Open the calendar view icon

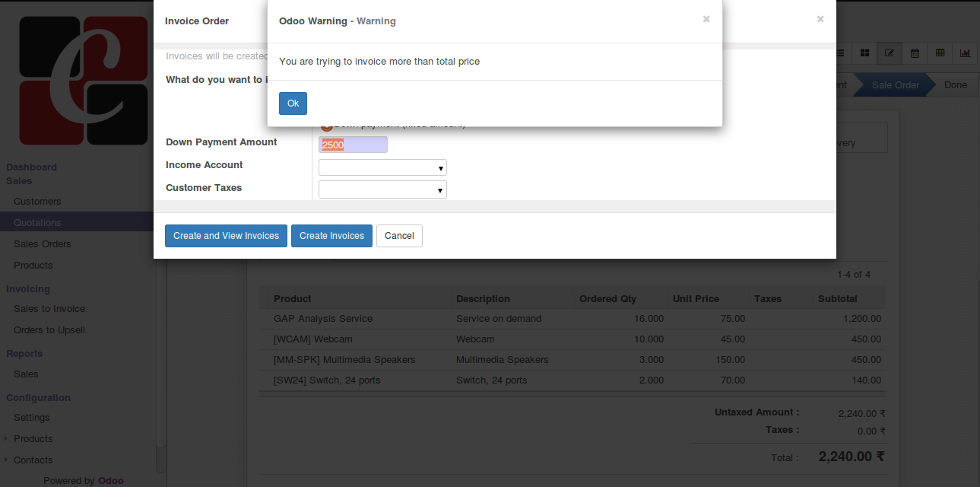tap(915, 53)
